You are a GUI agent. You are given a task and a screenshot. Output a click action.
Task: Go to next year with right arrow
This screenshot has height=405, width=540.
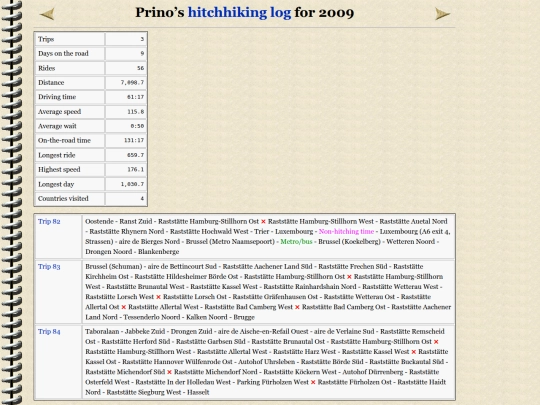[x=442, y=14]
